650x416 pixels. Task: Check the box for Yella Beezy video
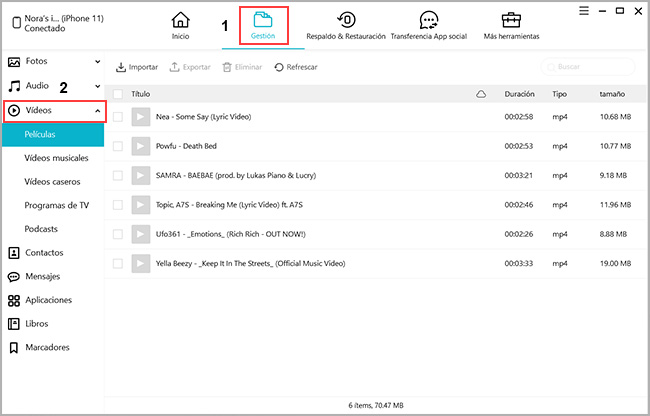point(118,264)
